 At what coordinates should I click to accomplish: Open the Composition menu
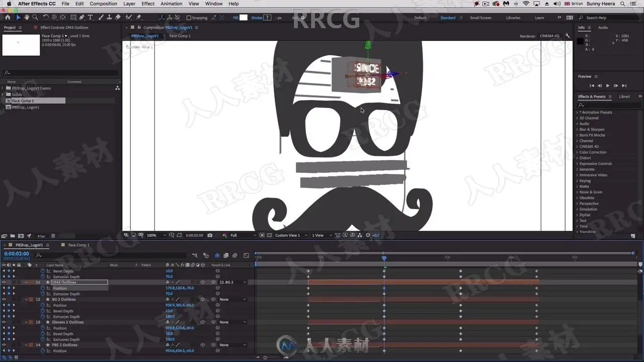point(104,4)
